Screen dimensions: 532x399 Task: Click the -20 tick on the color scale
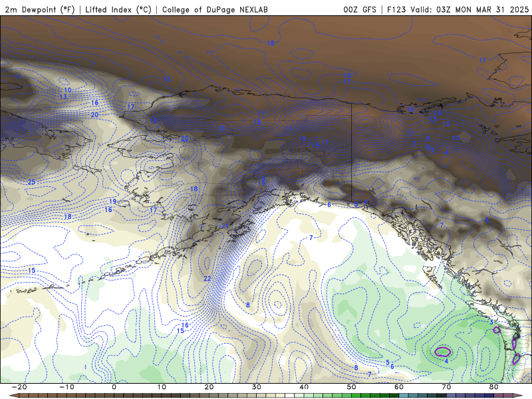point(19,387)
